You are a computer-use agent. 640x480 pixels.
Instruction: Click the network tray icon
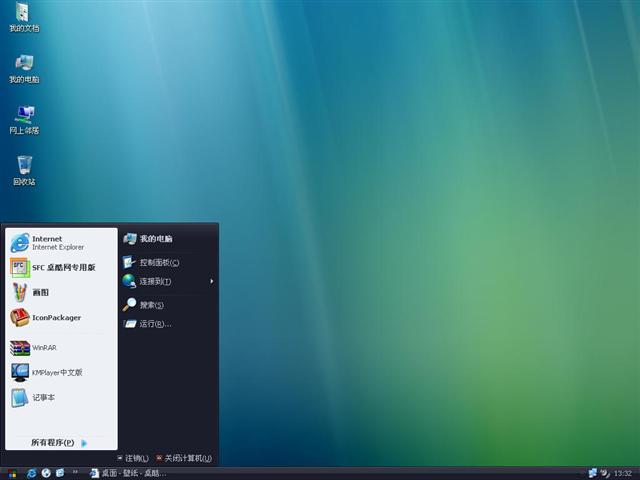click(592, 473)
